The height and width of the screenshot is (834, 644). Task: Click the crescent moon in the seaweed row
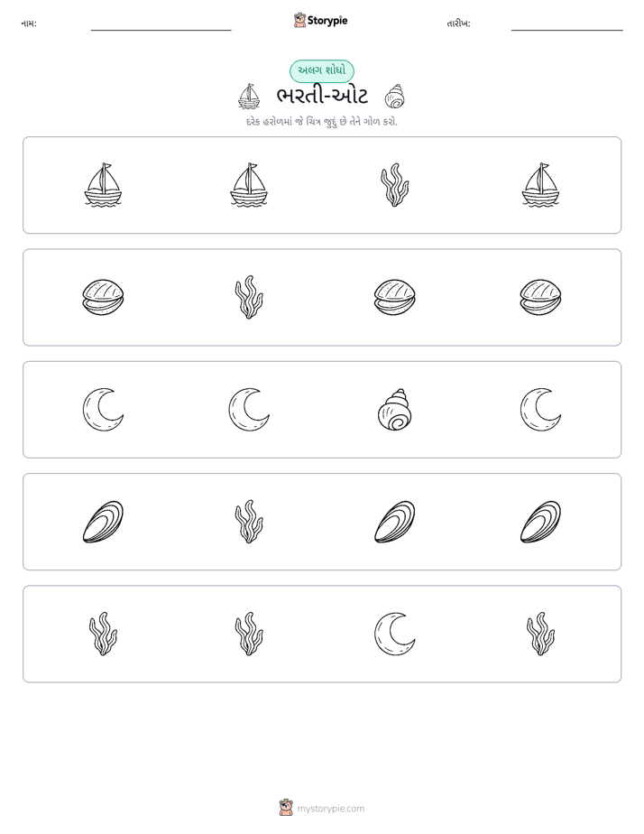click(395, 634)
